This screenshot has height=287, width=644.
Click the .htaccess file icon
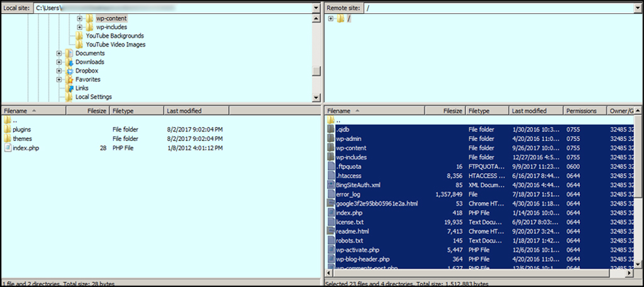click(x=331, y=176)
